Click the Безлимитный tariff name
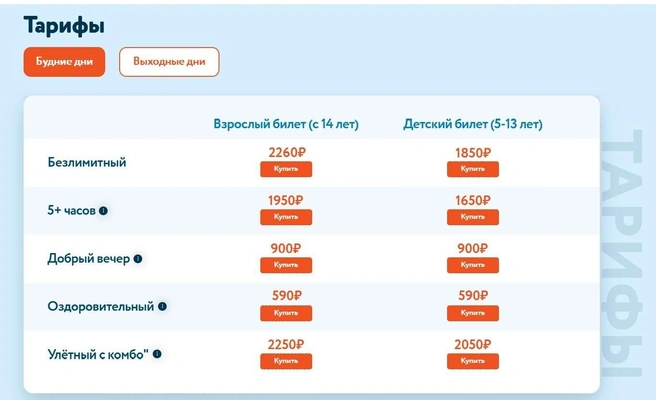 tap(87, 162)
